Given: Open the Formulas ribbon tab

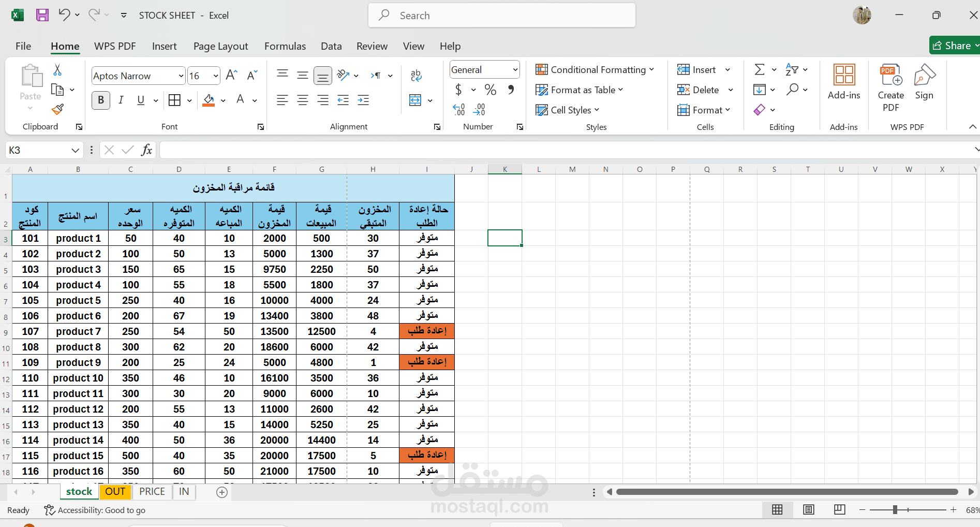Looking at the screenshot, I should tap(285, 46).
